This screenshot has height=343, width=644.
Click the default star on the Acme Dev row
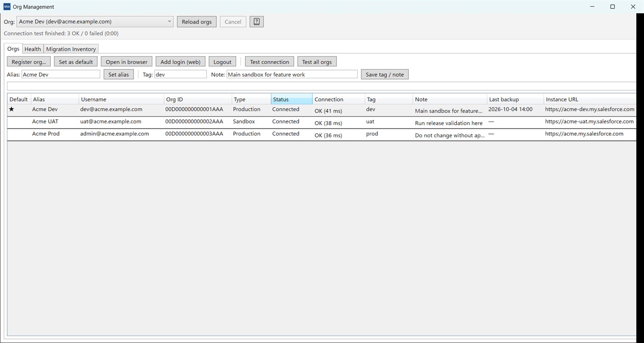12,110
